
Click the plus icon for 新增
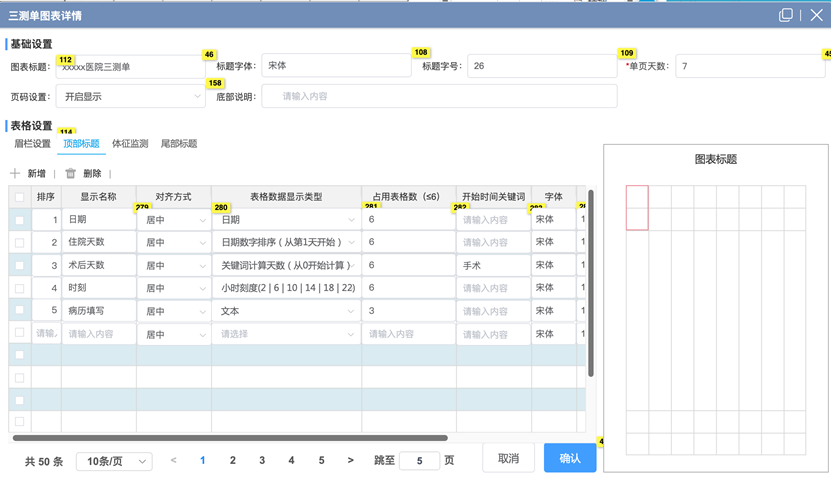(x=15, y=173)
